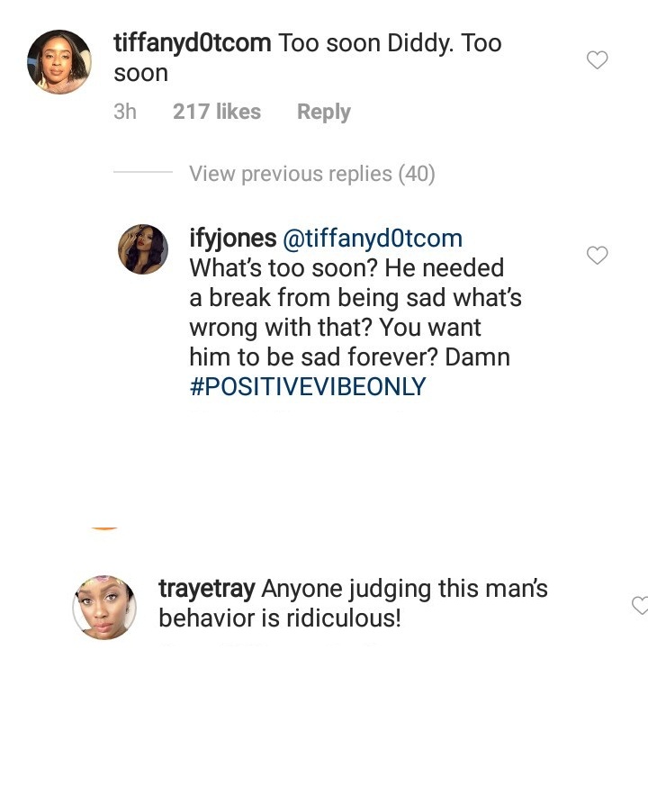Like tiffanyd0tcom's comment with the heart
The width and height of the screenshot is (648, 812).
click(597, 60)
